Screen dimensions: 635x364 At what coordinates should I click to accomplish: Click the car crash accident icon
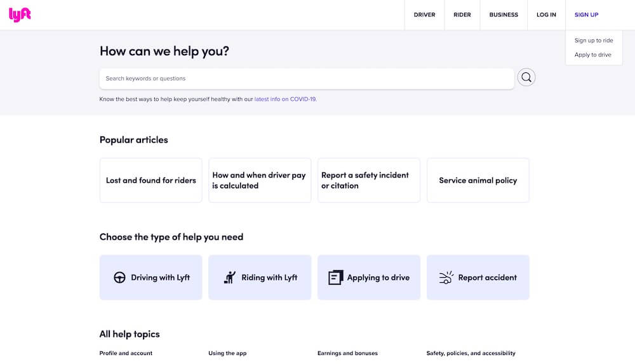pos(446,278)
